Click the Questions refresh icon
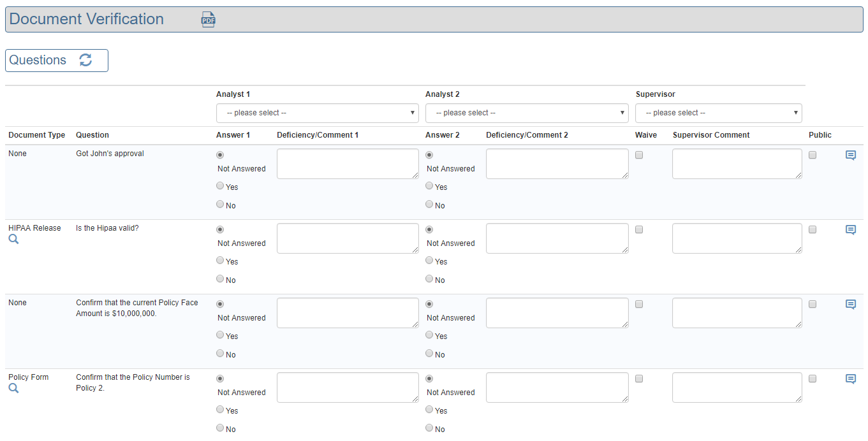Image resolution: width=868 pixels, height=441 pixels. tap(85, 60)
